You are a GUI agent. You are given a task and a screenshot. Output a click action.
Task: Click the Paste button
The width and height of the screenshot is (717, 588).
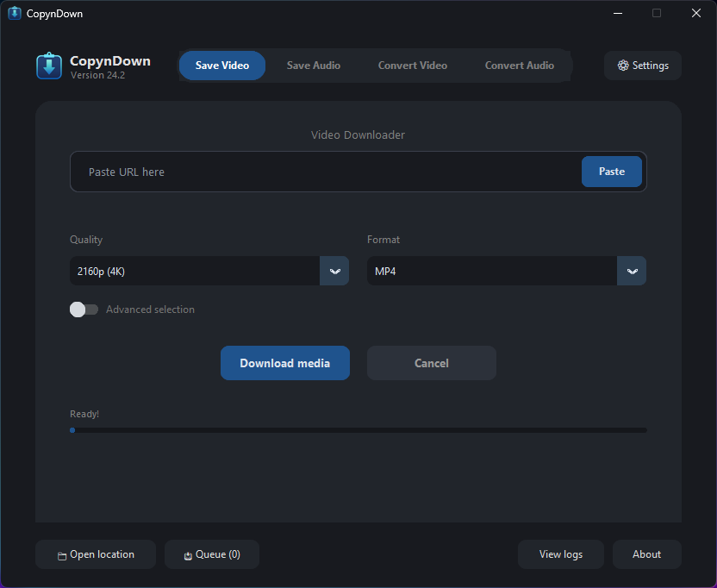612,171
